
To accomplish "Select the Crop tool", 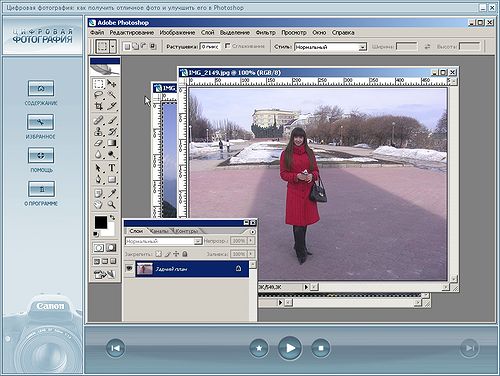I will point(99,106).
